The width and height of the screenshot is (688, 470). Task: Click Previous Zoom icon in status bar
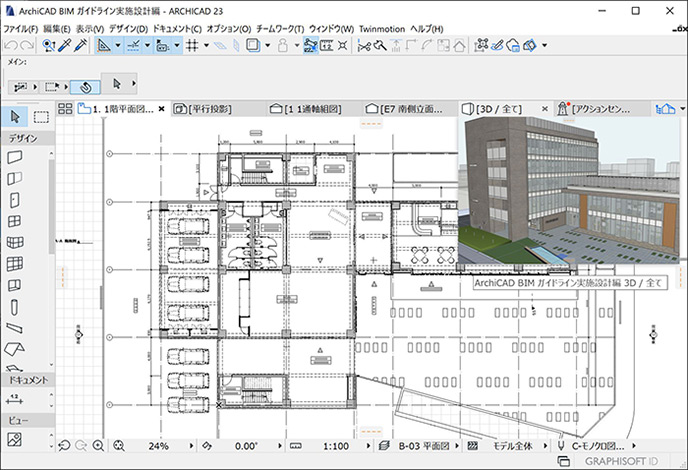[64, 446]
